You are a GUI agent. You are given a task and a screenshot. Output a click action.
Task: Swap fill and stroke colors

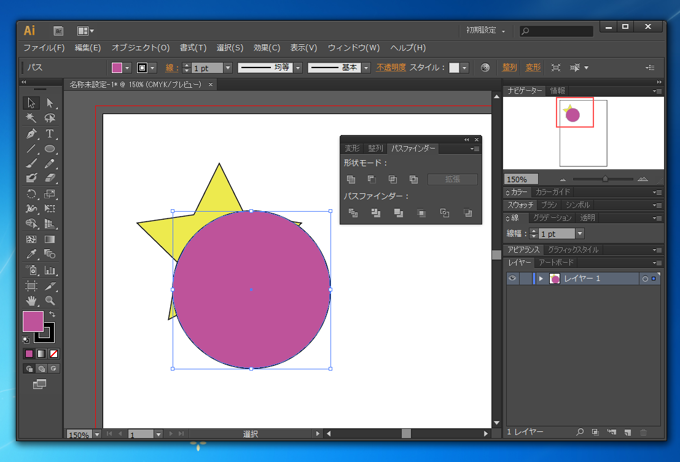[x=52, y=314]
